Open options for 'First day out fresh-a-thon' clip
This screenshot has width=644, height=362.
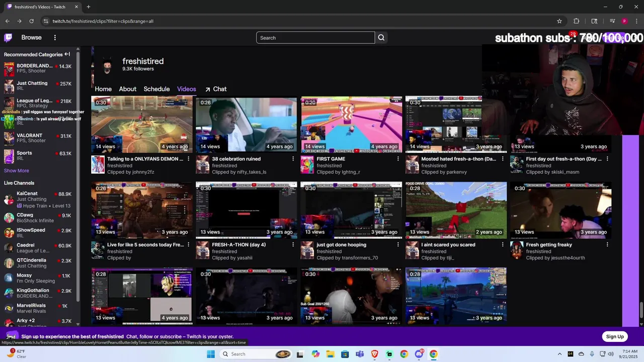[607, 159]
